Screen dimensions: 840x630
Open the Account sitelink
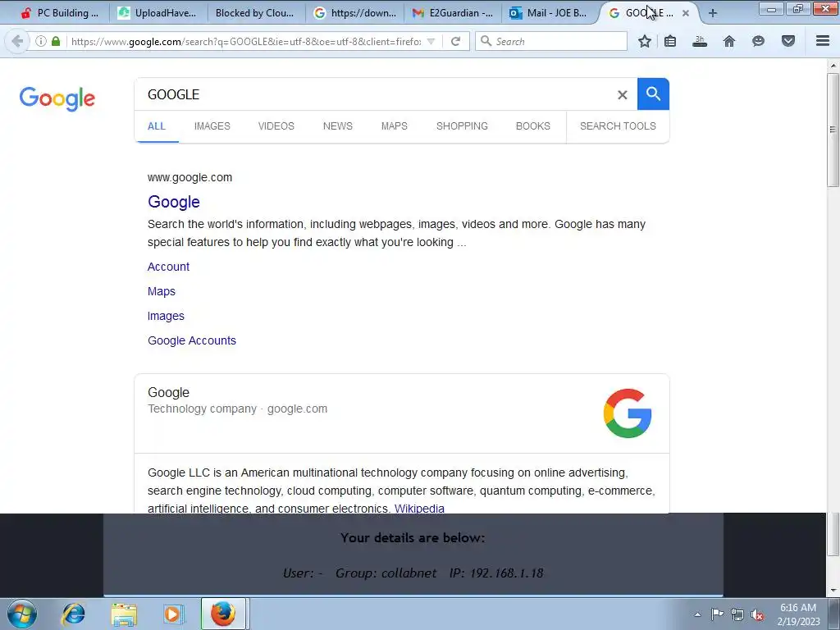pyautogui.click(x=168, y=267)
